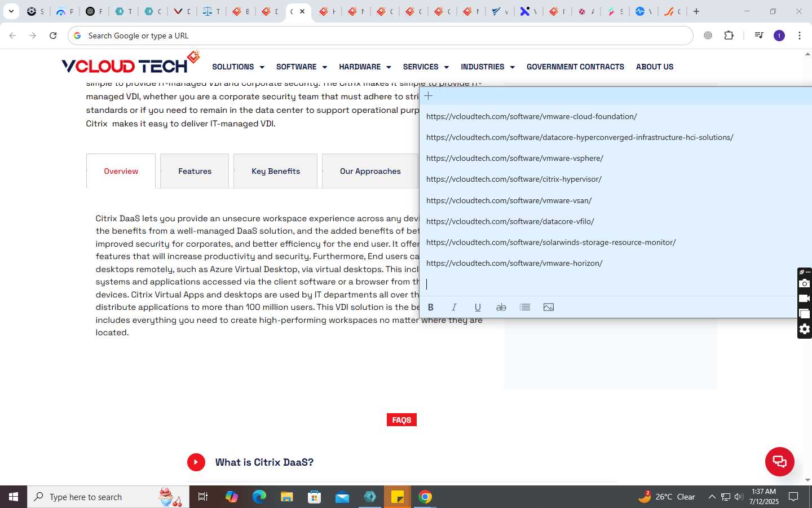Click the datacore-hyperconverged-infrastructure URL line
The width and height of the screenshot is (812, 508).
click(580, 137)
